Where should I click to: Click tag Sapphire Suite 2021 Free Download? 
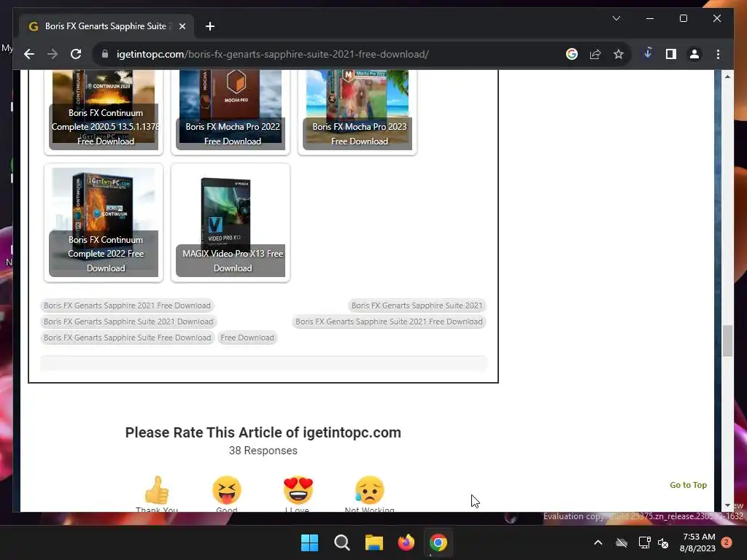[x=389, y=322]
